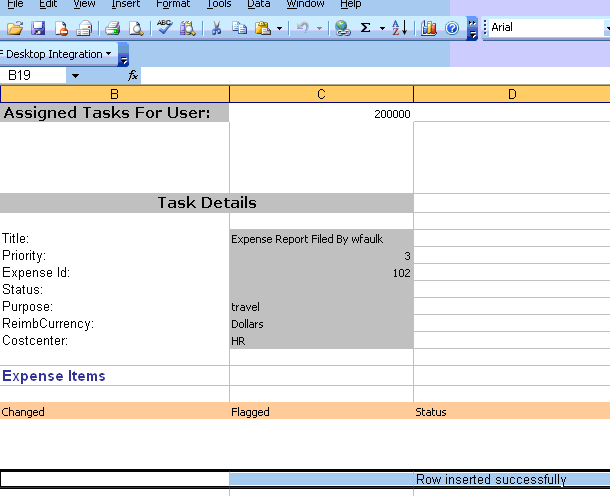Click the 'Costcenter:' label cell

click(114, 340)
